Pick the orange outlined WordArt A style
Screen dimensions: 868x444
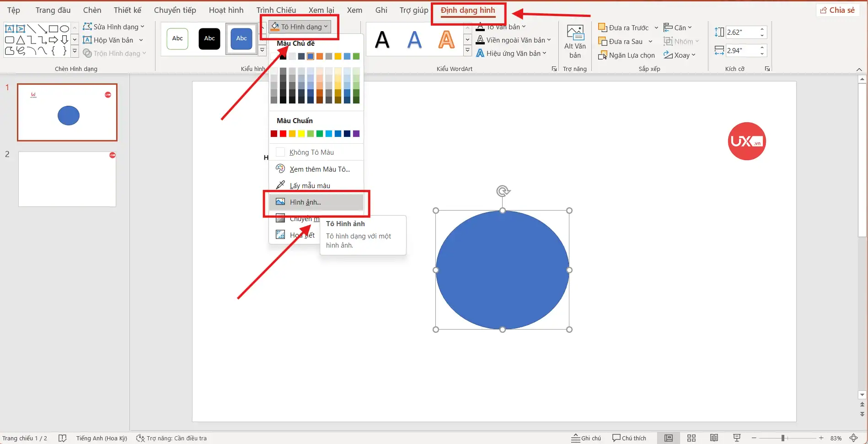[446, 40]
